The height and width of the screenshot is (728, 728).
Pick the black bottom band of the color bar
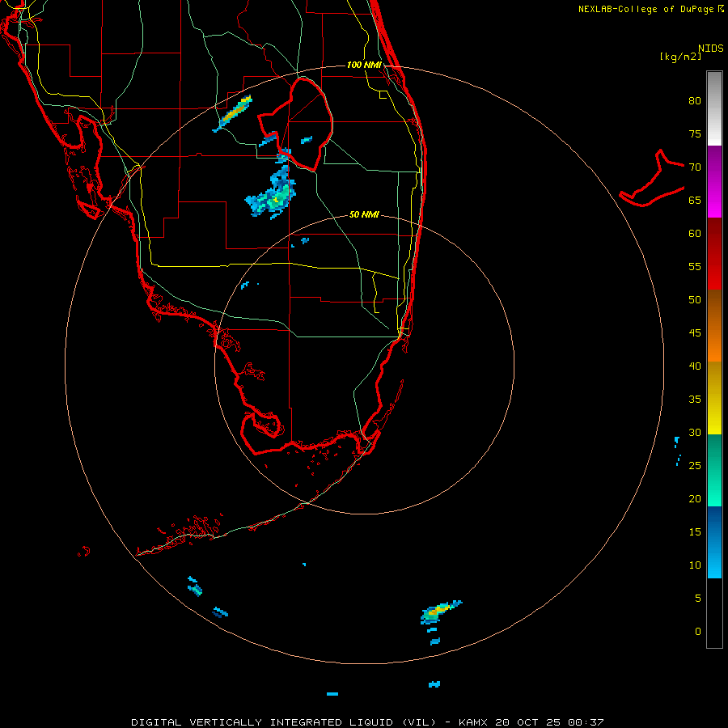pyautogui.click(x=714, y=613)
